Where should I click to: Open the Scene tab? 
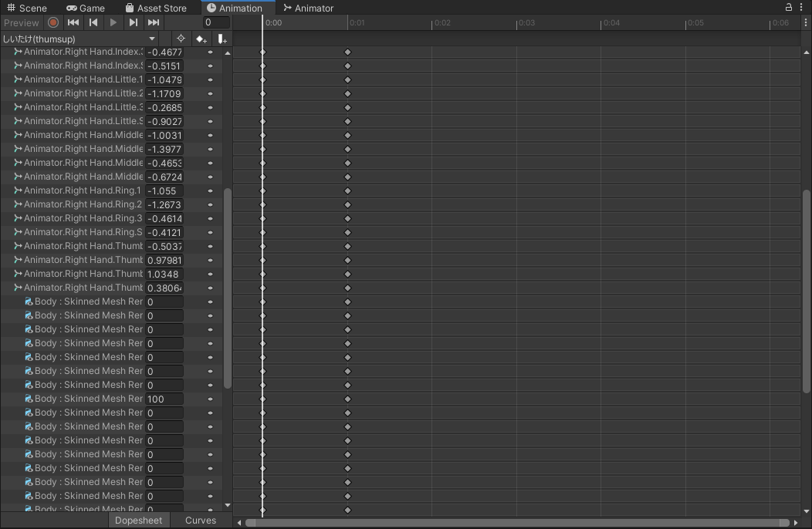click(x=28, y=8)
